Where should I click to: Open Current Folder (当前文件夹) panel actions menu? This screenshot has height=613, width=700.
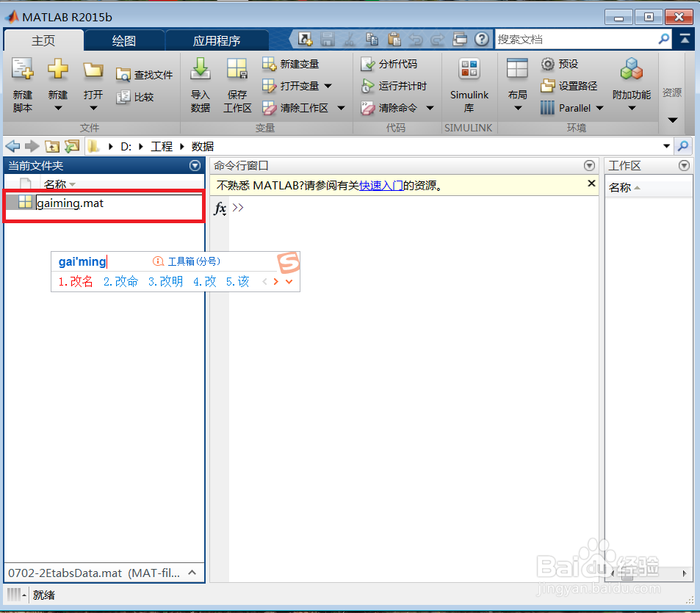[x=195, y=165]
